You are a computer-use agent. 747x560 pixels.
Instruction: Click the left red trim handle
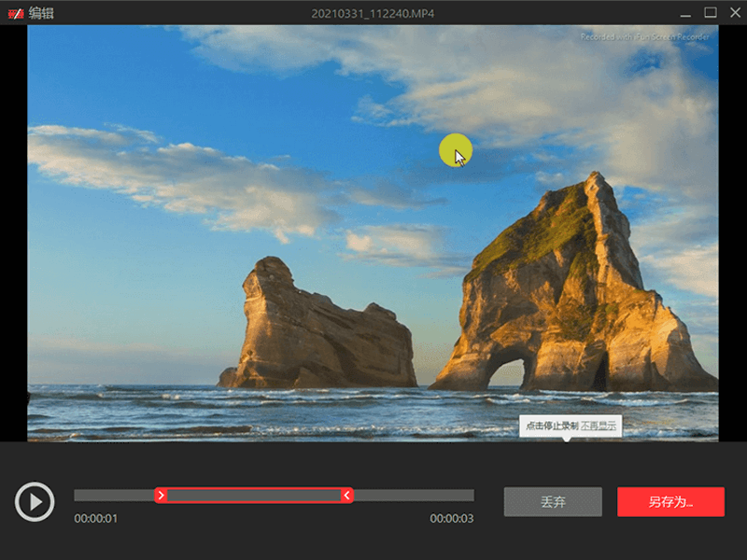(x=161, y=496)
